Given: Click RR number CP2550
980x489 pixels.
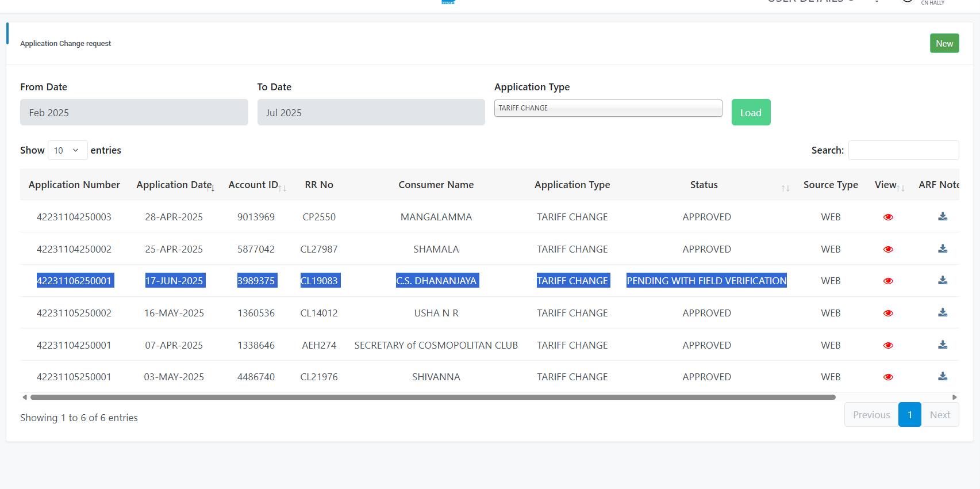Looking at the screenshot, I should (319, 217).
